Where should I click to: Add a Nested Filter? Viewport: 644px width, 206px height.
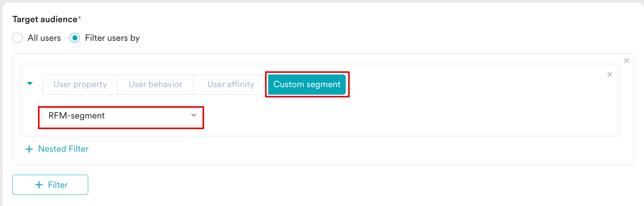click(x=57, y=149)
